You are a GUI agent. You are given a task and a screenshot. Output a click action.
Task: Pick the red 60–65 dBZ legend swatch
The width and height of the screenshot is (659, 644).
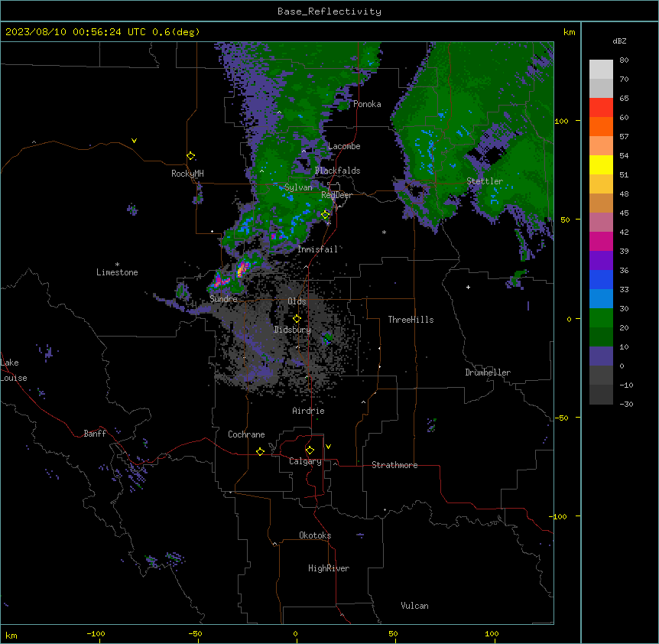601,108
